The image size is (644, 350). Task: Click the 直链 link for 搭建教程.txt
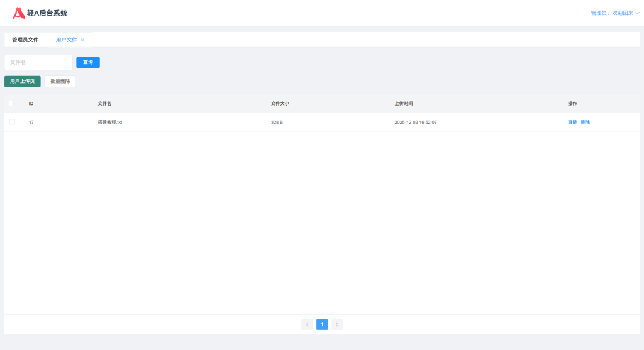[x=572, y=122]
